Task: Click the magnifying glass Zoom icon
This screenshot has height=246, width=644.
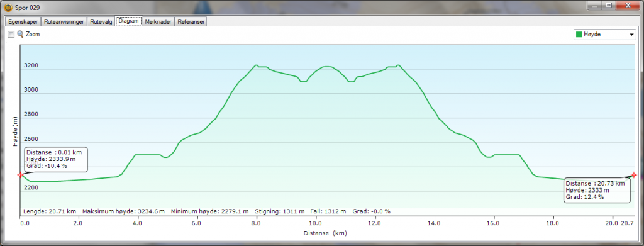Action: (x=20, y=34)
